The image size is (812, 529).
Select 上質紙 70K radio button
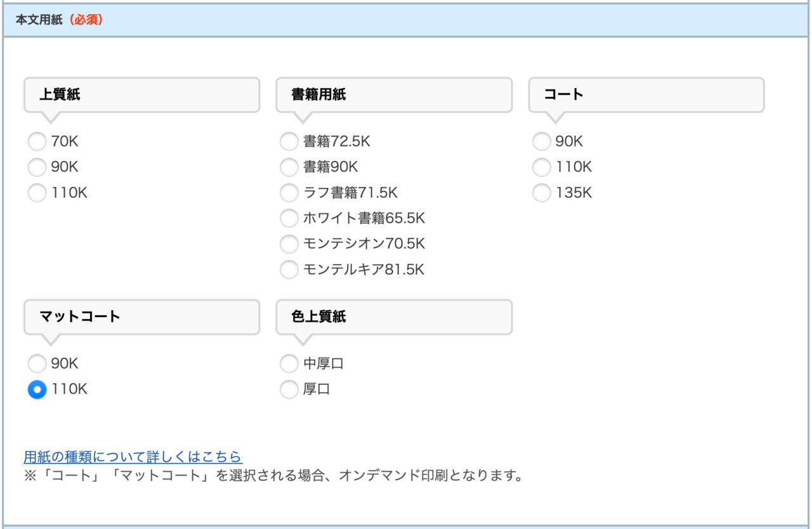[37, 141]
